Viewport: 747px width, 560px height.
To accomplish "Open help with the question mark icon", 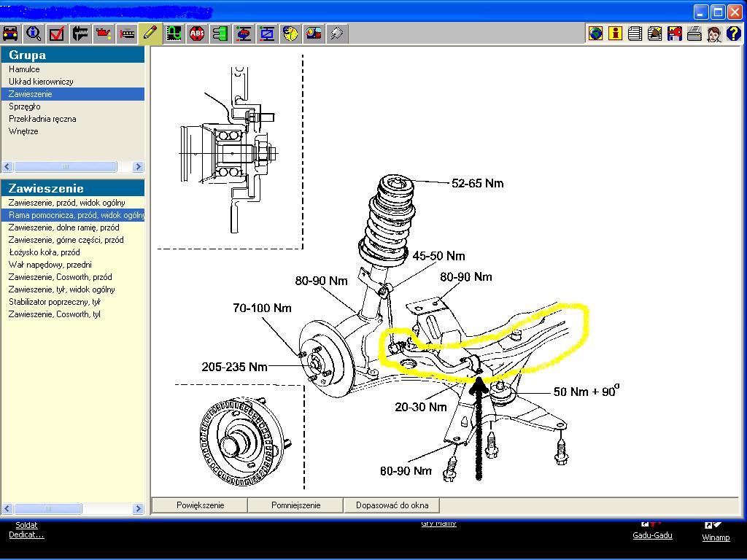I will click(733, 34).
